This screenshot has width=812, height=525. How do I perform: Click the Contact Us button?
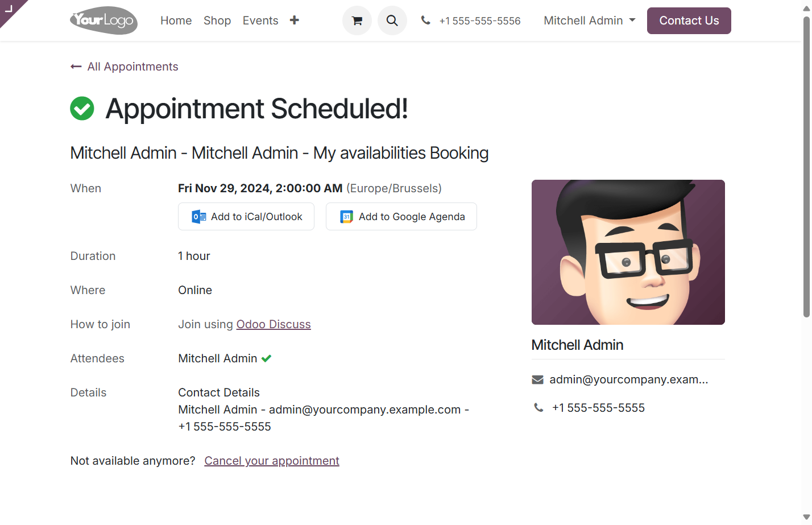[689, 20]
